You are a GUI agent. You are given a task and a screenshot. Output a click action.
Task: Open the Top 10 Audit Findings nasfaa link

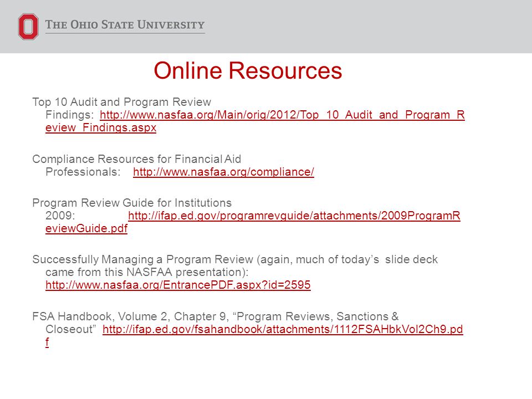coord(282,115)
